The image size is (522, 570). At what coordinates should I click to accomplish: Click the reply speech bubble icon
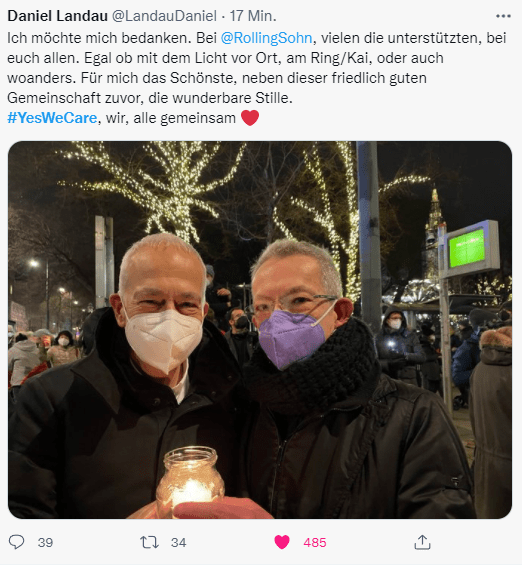pos(16,542)
